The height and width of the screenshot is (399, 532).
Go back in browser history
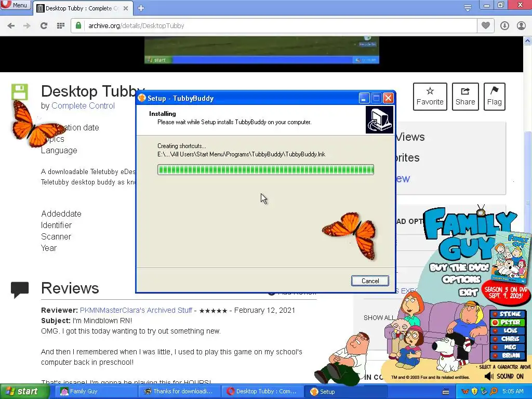coord(11,25)
